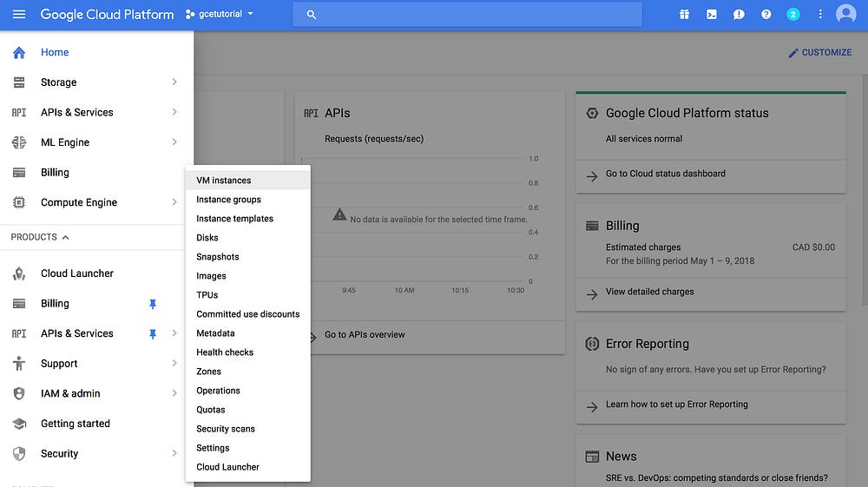Click the Google Cloud Platform status icon

592,113
